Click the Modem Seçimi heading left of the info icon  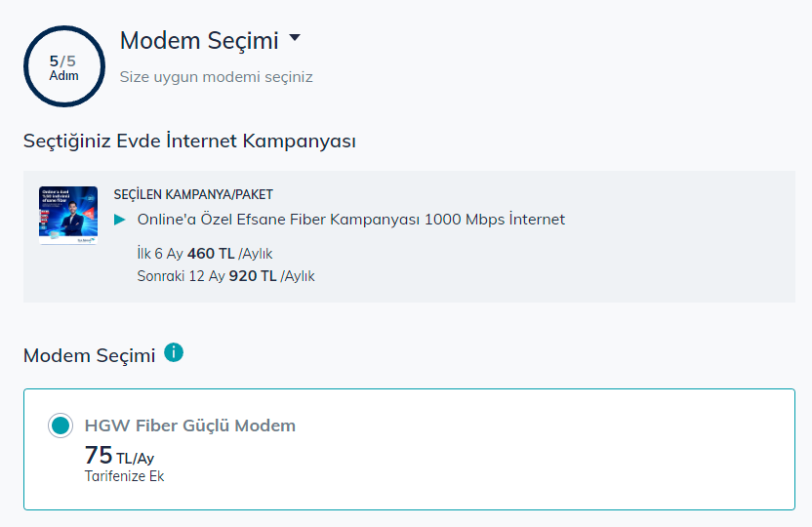[89, 355]
